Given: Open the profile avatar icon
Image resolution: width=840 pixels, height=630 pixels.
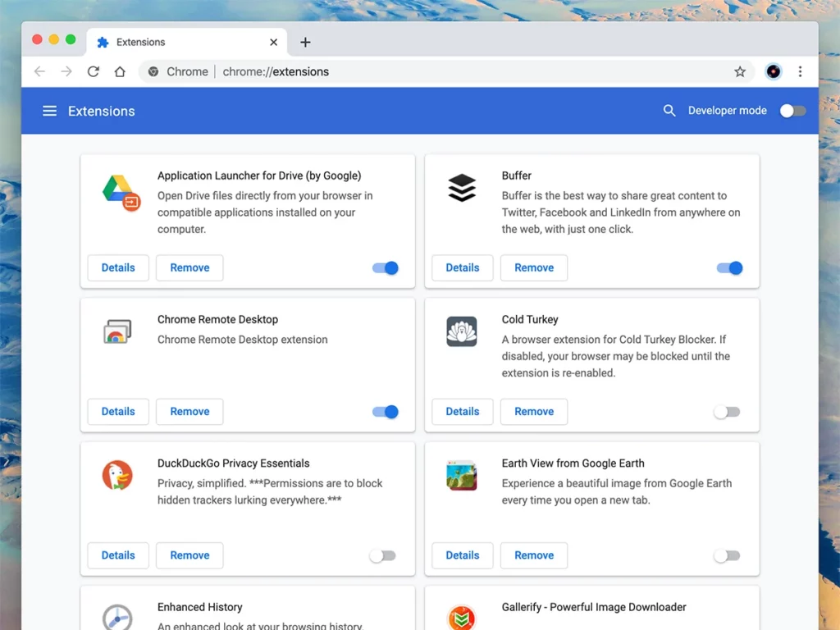Looking at the screenshot, I should click(773, 71).
